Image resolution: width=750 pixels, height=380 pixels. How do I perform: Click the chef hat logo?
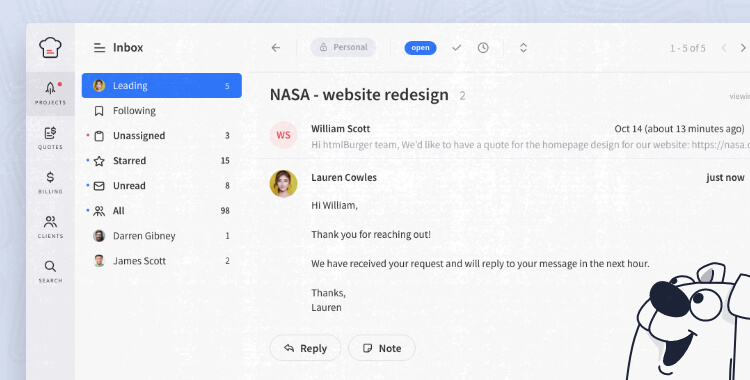(50, 47)
